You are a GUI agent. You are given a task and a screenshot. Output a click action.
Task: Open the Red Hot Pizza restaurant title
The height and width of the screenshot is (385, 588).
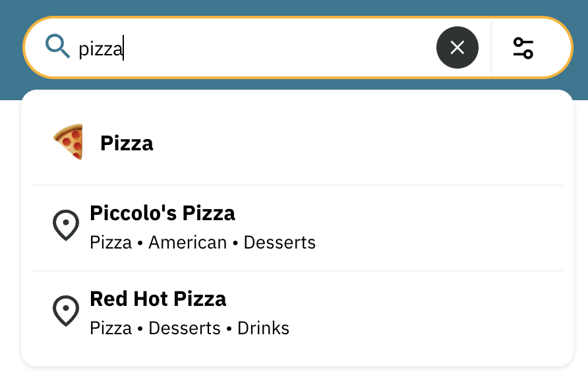[158, 299]
